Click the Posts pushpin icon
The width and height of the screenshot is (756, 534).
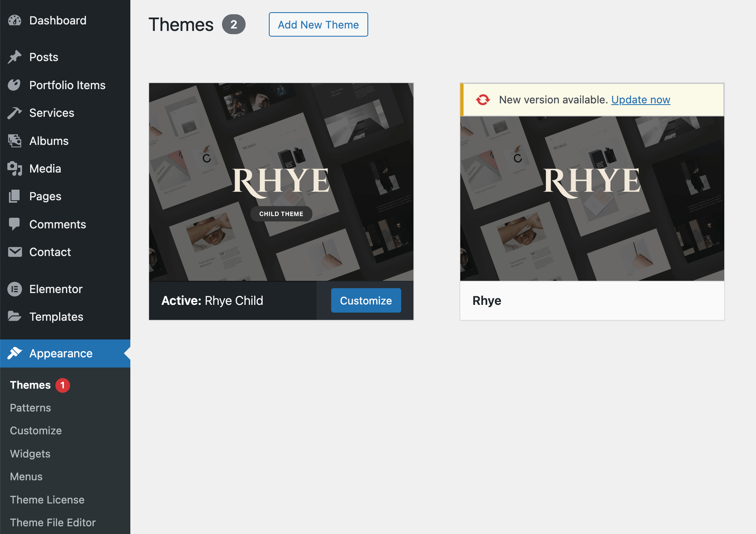pyautogui.click(x=15, y=57)
